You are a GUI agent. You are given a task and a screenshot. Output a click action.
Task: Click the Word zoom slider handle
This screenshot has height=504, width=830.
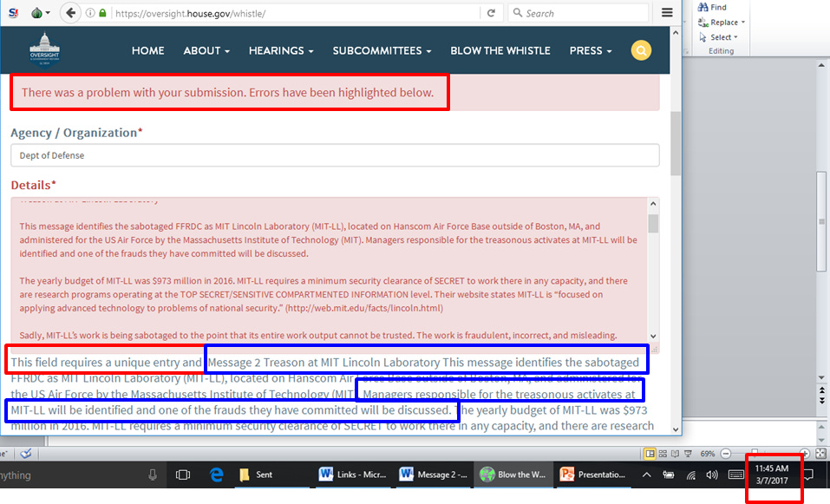coord(755,453)
